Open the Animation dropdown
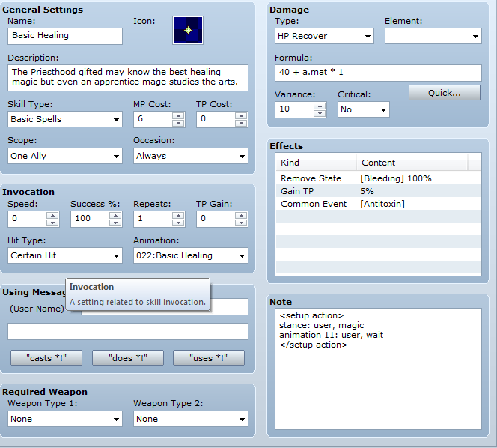The image size is (497, 448). coord(191,255)
